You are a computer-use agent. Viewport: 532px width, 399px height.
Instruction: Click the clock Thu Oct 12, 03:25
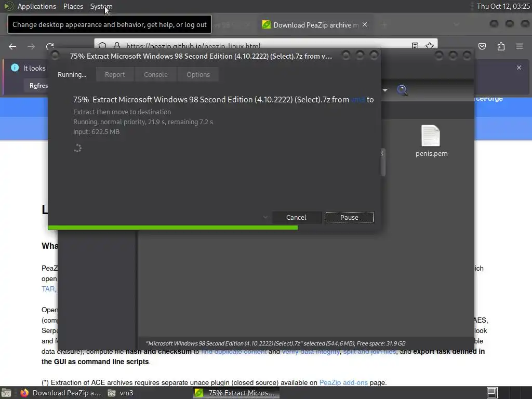coord(503,6)
